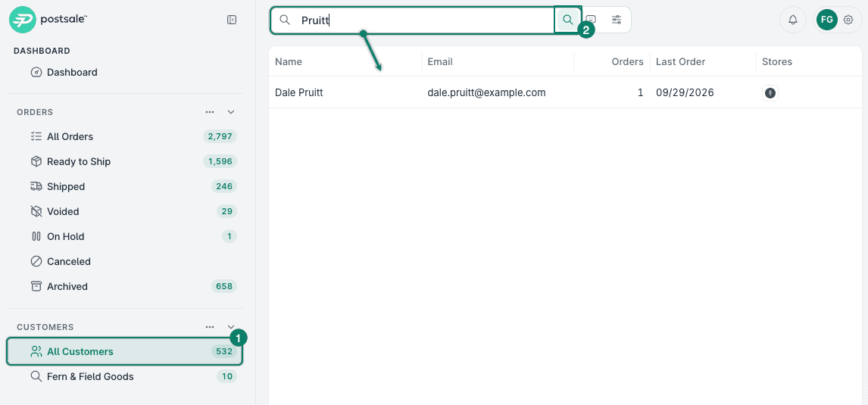
Task: Click the Ready to Ship box icon
Action: pos(36,161)
